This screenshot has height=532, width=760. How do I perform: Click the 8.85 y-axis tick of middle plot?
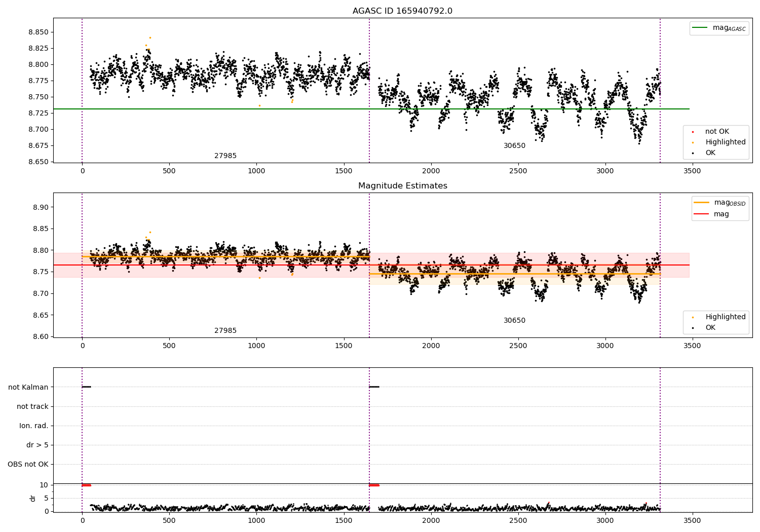coord(41,229)
